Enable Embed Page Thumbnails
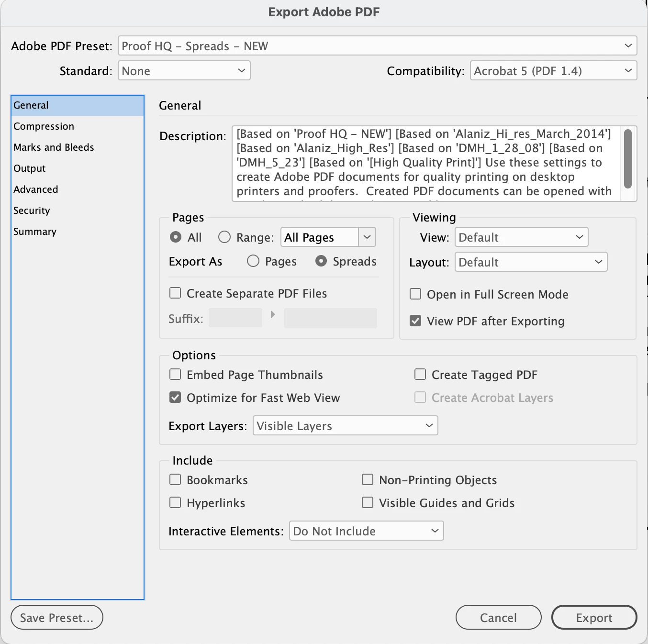 tap(175, 374)
